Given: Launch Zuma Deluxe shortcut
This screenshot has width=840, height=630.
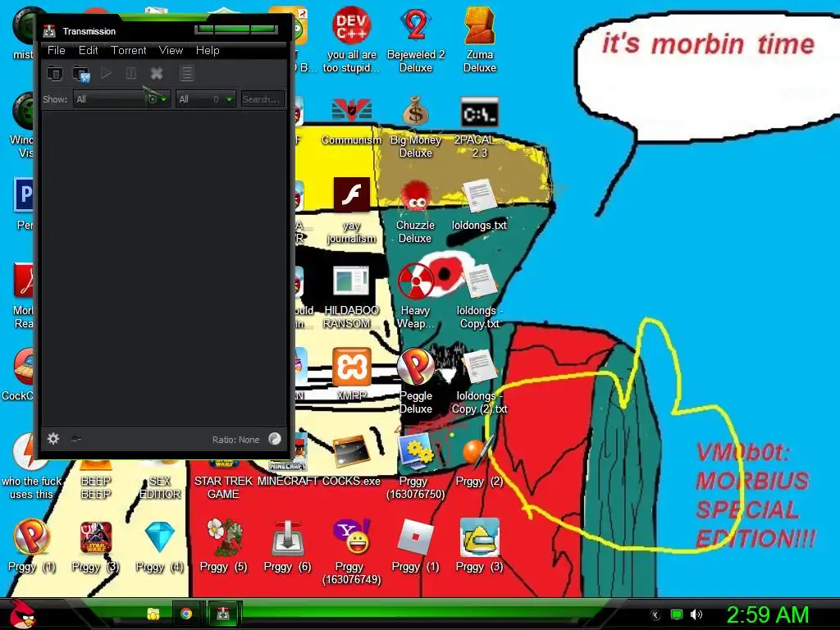Looking at the screenshot, I should tap(479, 40).
